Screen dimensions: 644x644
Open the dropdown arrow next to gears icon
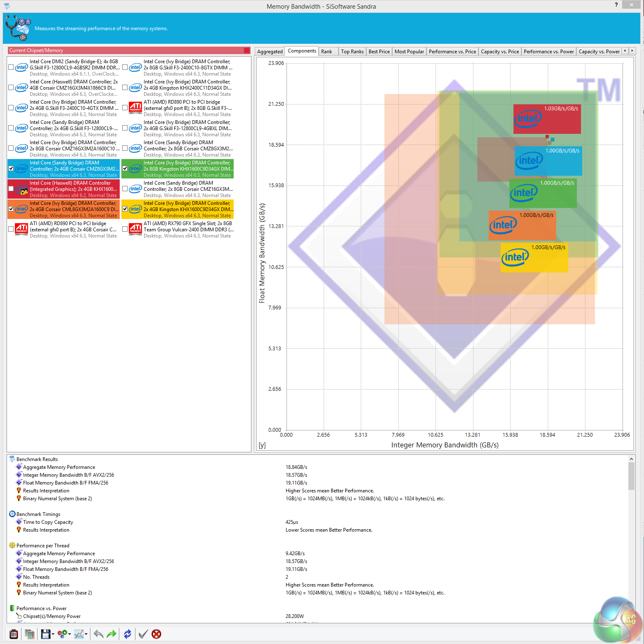tap(69, 634)
